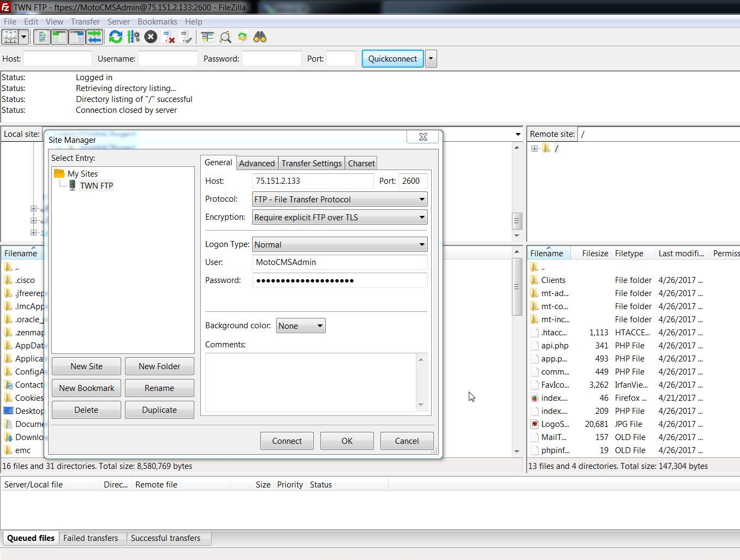Click Site Manager Password field
This screenshot has width=740, height=560.
pos(339,280)
